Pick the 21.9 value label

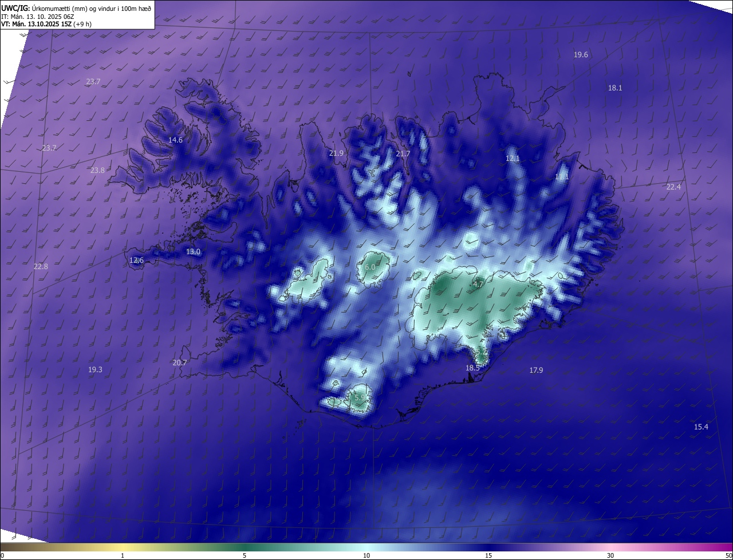336,153
